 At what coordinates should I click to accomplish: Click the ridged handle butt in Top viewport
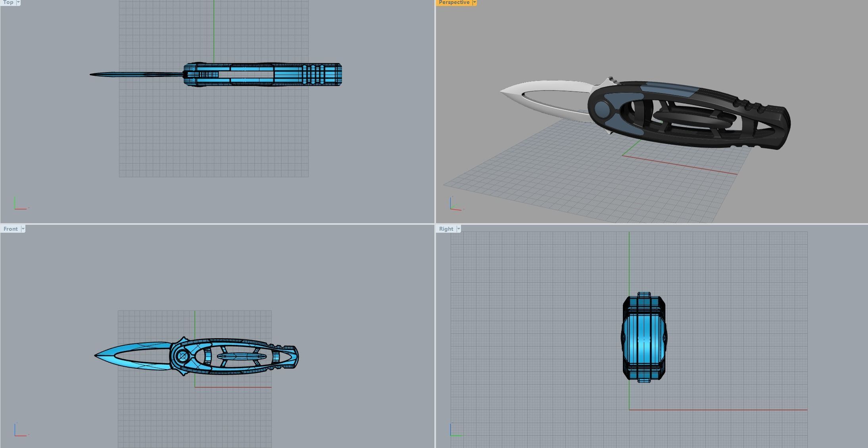click(x=321, y=75)
